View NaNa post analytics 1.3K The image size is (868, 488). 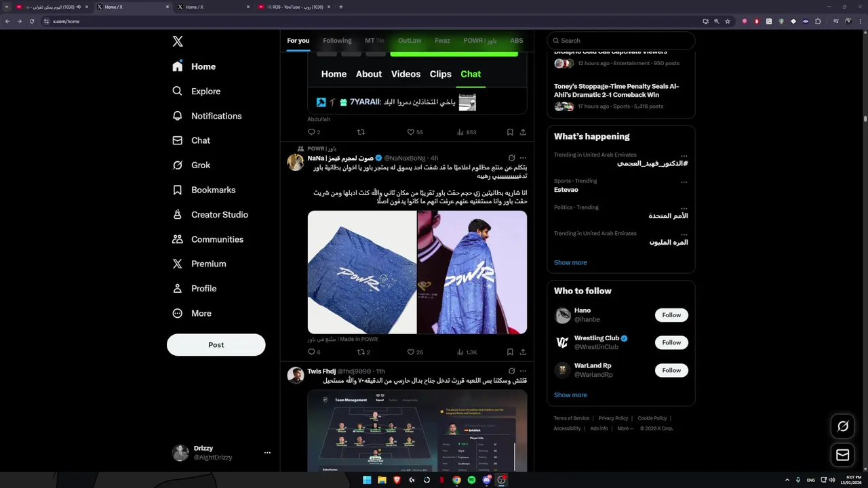[x=467, y=352]
